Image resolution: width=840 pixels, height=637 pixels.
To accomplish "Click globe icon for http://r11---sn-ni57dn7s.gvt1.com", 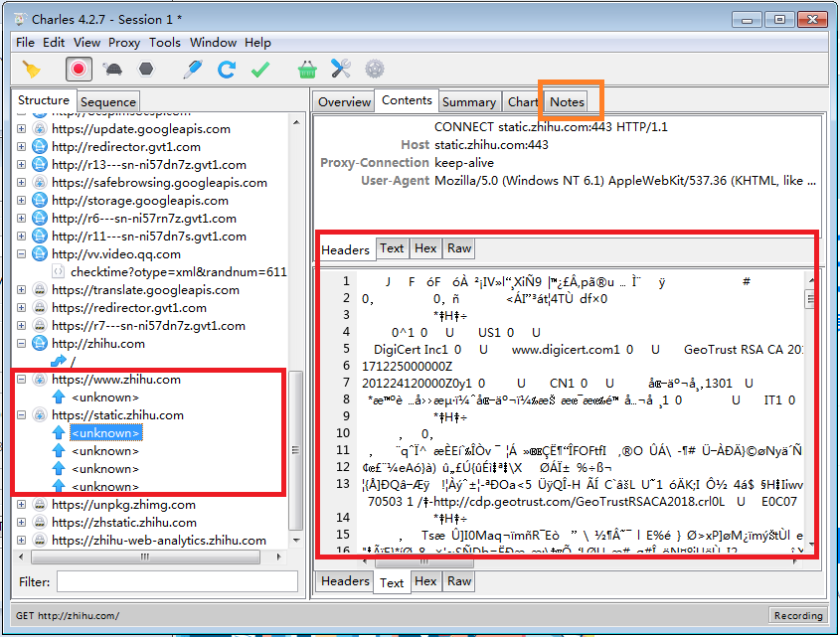I will 40,236.
